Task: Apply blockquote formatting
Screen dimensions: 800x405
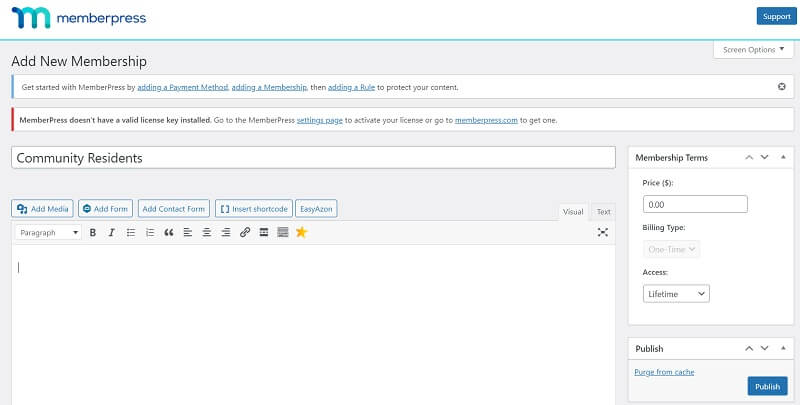Action: point(169,233)
